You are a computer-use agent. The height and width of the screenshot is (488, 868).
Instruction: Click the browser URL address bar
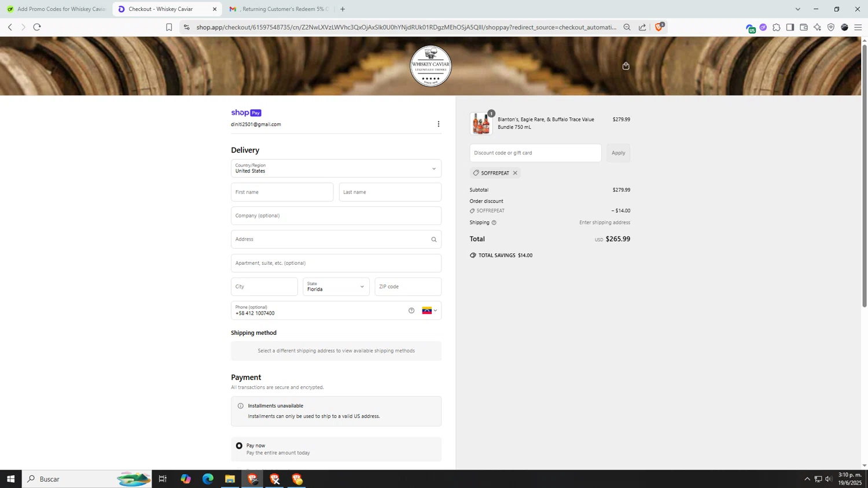coord(405,27)
